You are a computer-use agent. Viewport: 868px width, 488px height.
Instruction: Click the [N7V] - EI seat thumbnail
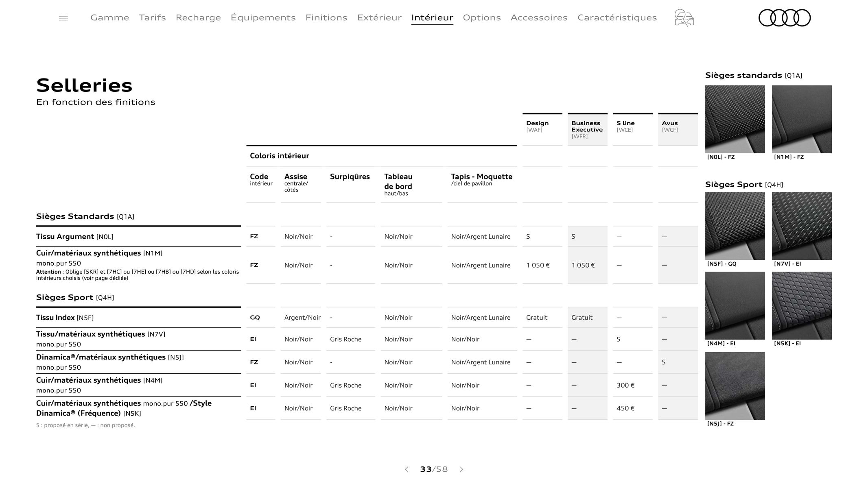click(802, 226)
